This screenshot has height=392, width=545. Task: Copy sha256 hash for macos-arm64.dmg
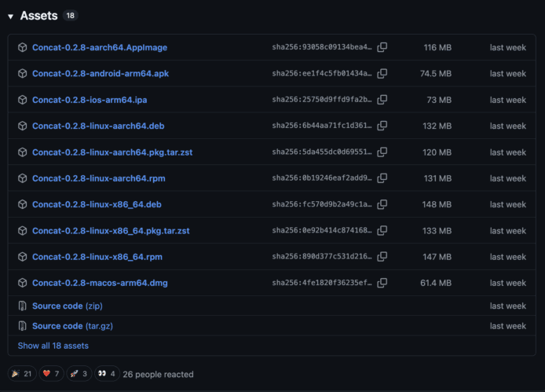pos(382,283)
